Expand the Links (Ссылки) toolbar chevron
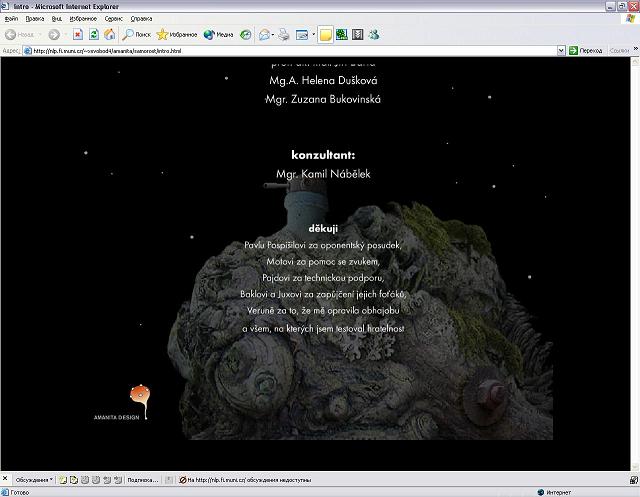640x497 pixels. click(636, 49)
